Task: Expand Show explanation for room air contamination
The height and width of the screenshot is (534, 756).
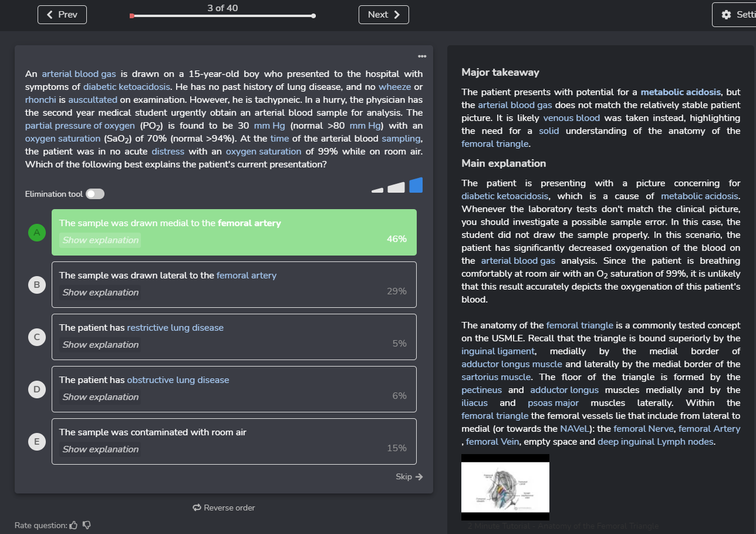Action: coord(100,449)
